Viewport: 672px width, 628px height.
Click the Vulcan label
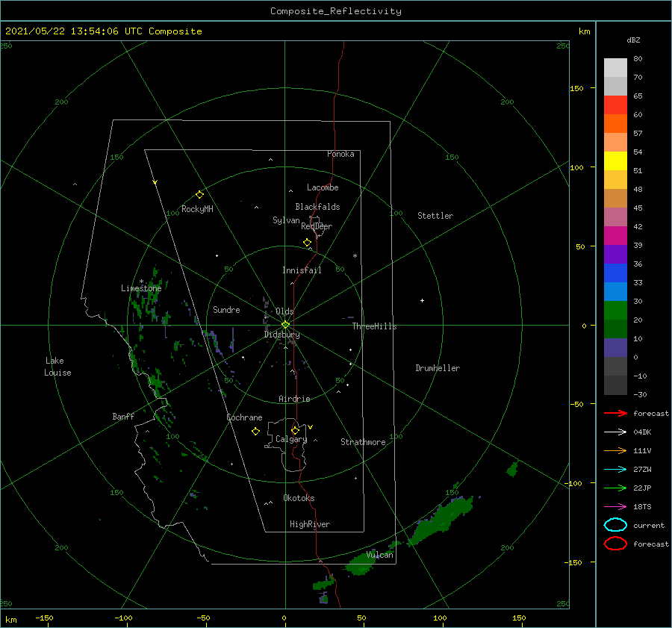pos(379,555)
